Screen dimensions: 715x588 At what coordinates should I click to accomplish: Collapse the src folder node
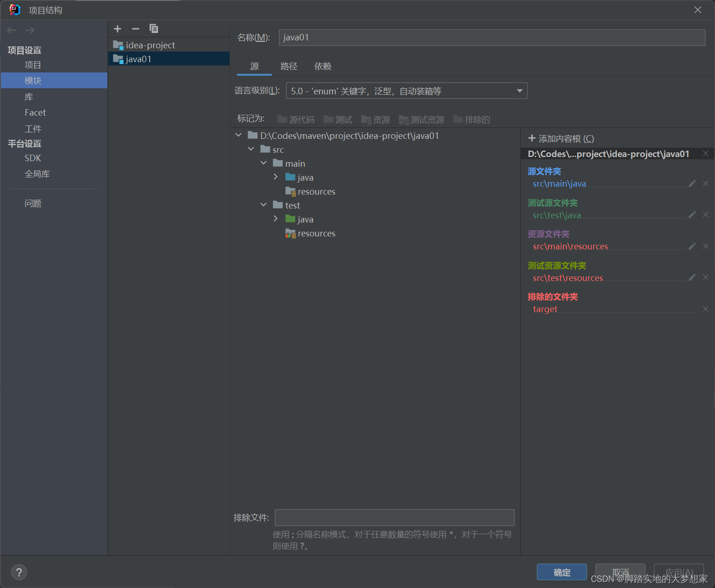coord(251,149)
